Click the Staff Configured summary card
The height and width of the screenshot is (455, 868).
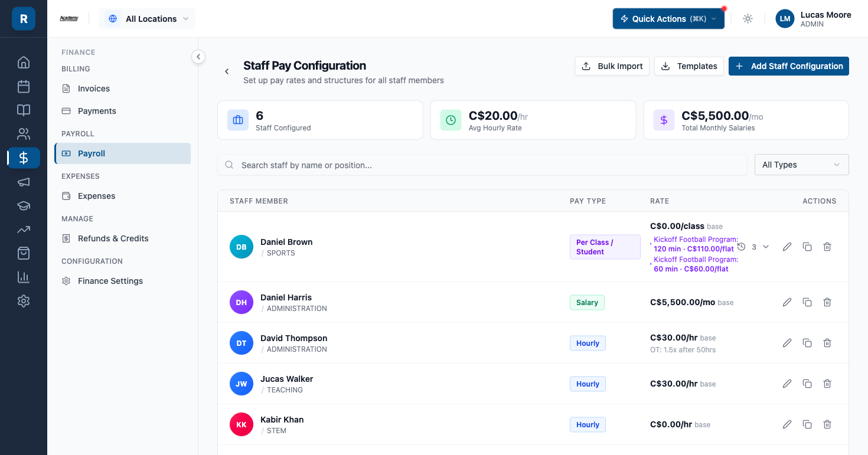tap(320, 120)
